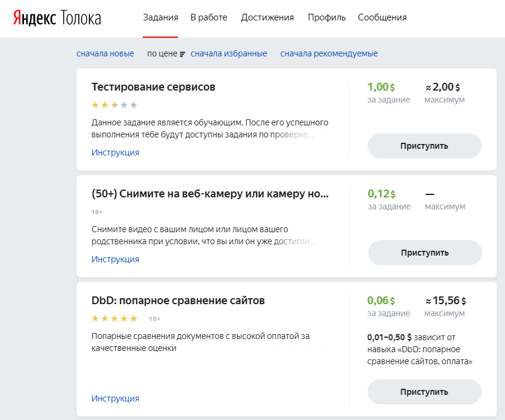Click the 18+ badge beside DbD stars
Image resolution: width=505 pixels, height=420 pixels.
coord(154,319)
